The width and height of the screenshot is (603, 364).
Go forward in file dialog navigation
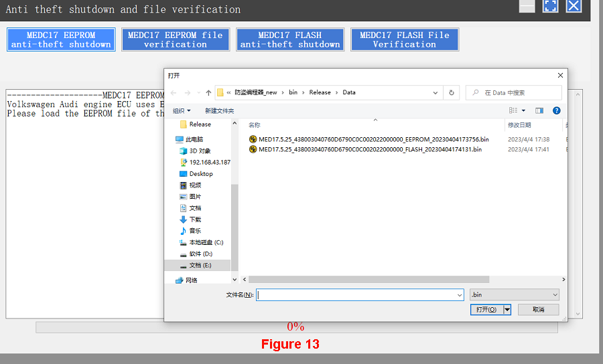click(188, 92)
